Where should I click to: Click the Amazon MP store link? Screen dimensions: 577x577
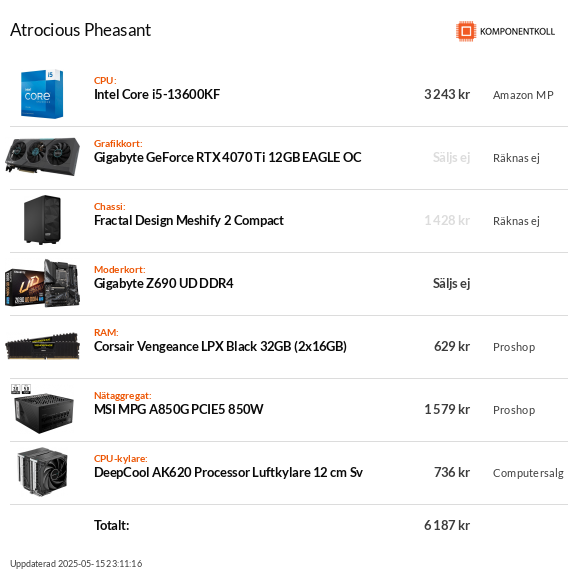(x=523, y=95)
